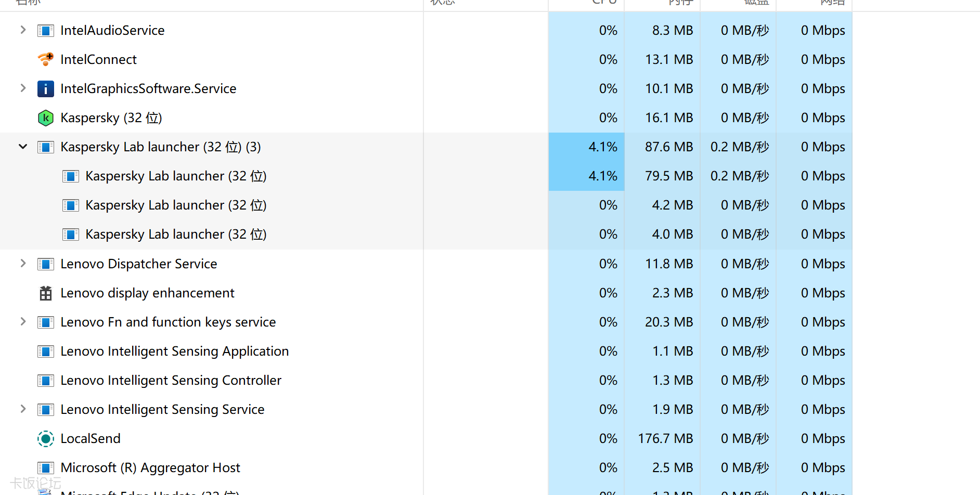The height and width of the screenshot is (495, 980).
Task: Select Lenovo Intelligent Sensing Controller name
Action: 171,381
